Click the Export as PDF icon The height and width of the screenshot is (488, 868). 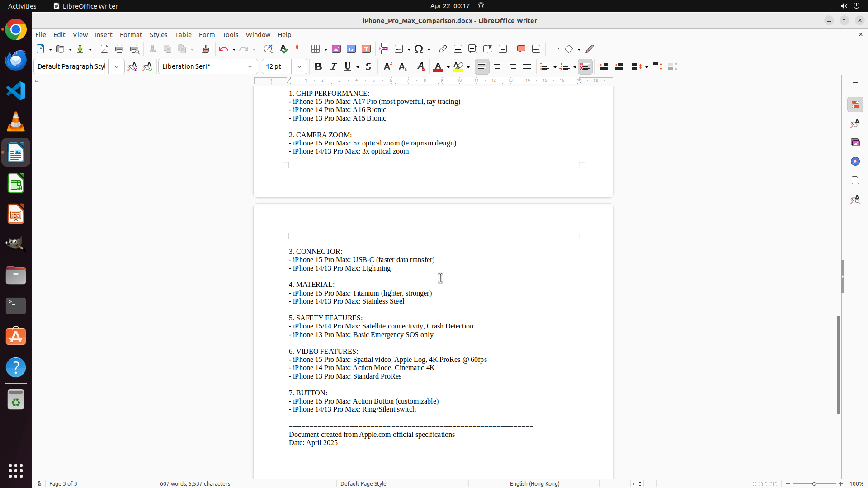click(104, 49)
